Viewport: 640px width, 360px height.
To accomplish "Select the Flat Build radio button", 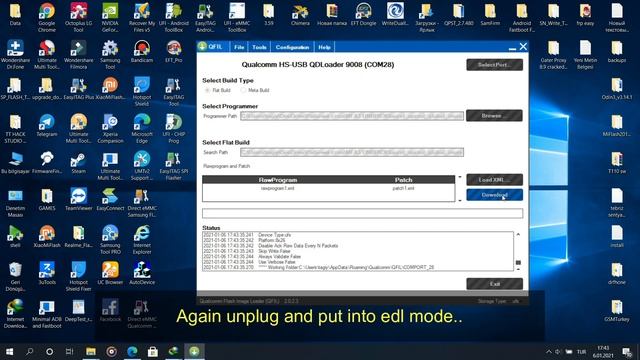I will (x=207, y=90).
